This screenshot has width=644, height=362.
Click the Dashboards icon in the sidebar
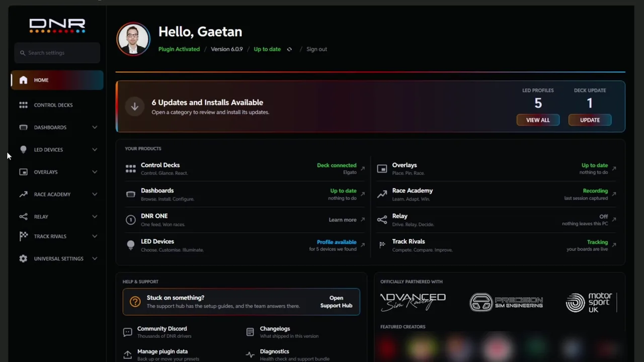tap(23, 127)
